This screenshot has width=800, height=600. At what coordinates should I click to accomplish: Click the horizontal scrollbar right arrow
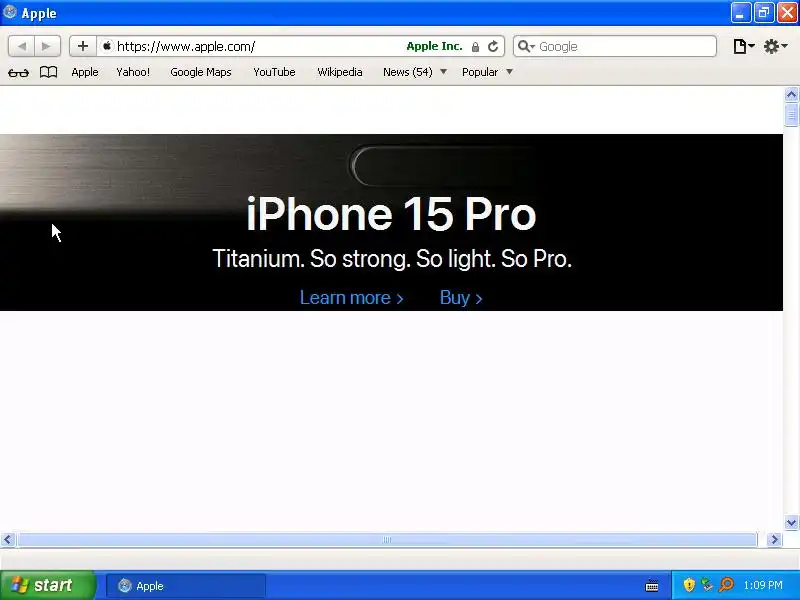click(774, 539)
